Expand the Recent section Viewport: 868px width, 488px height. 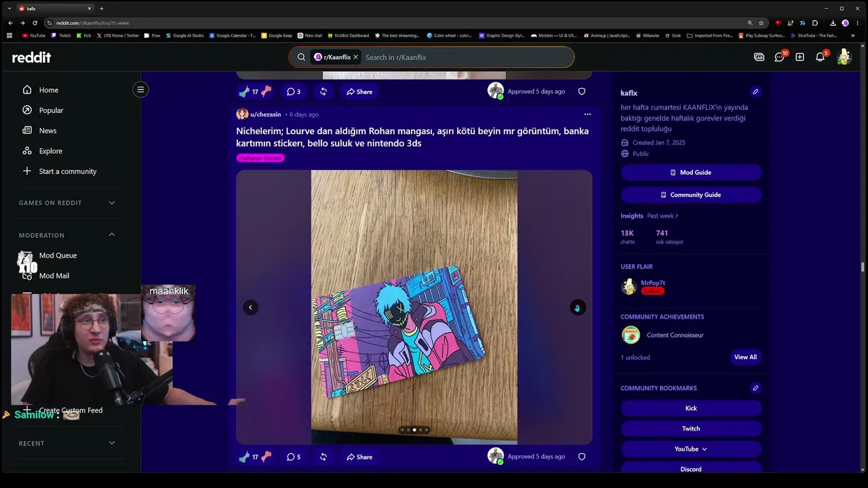point(112,443)
